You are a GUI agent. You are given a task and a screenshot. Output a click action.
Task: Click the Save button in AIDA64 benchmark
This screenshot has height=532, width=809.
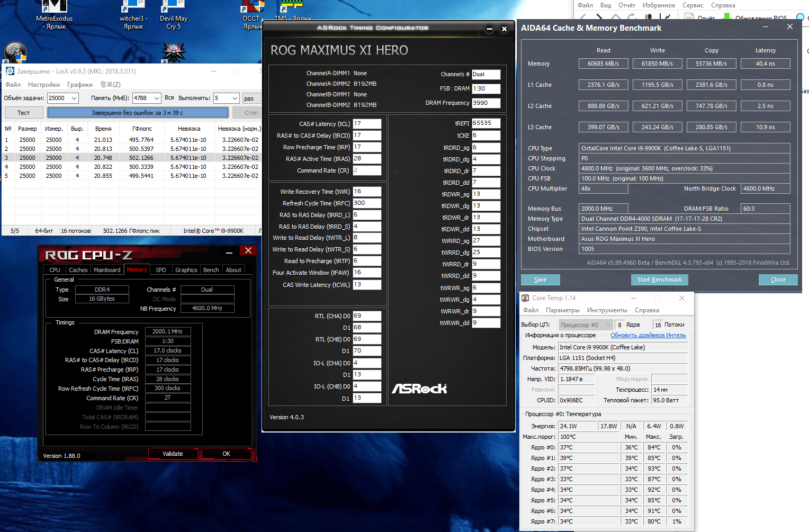[x=541, y=279]
